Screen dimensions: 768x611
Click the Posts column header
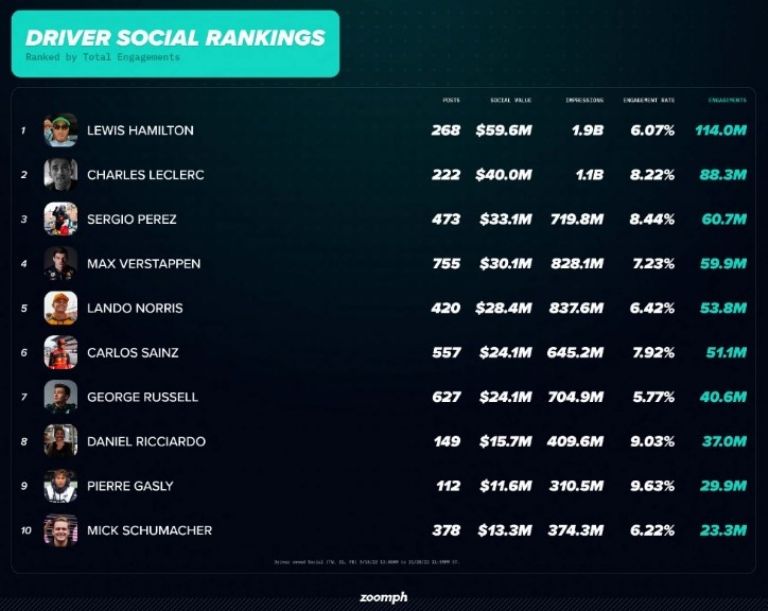(451, 100)
